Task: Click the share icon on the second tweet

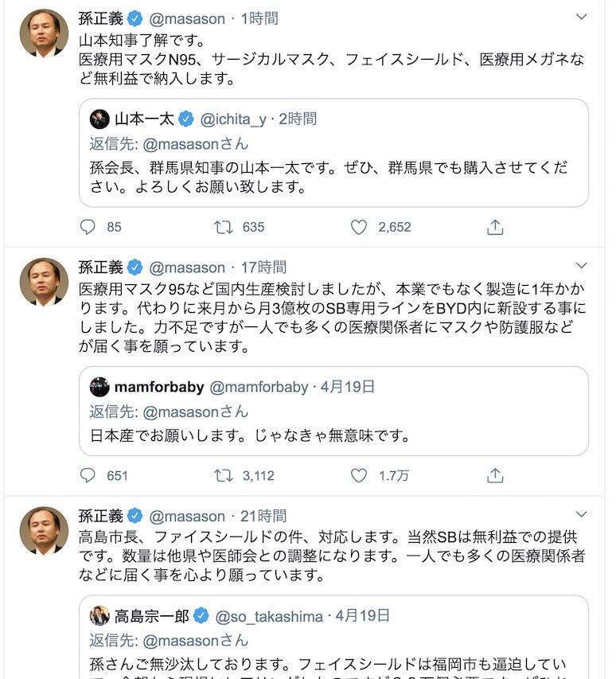Action: click(494, 472)
